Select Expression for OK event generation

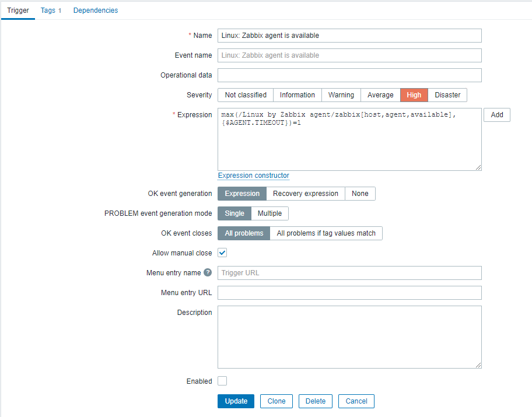[x=242, y=194]
